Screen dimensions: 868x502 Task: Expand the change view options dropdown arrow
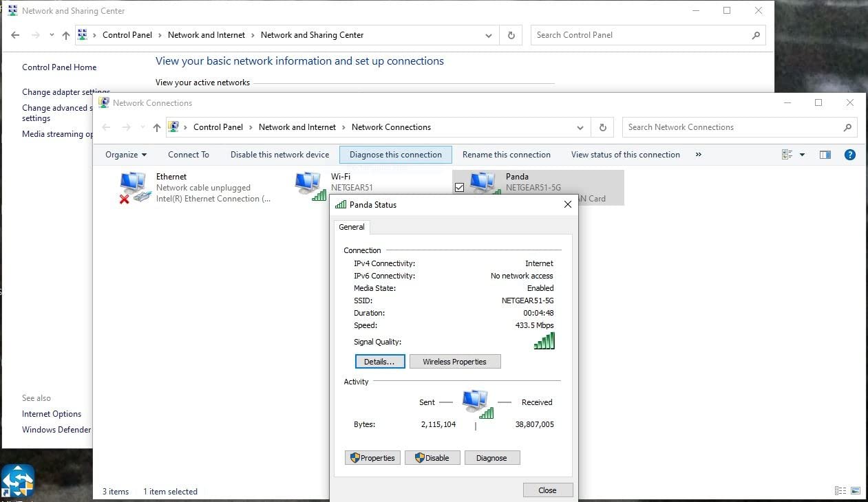[802, 155]
